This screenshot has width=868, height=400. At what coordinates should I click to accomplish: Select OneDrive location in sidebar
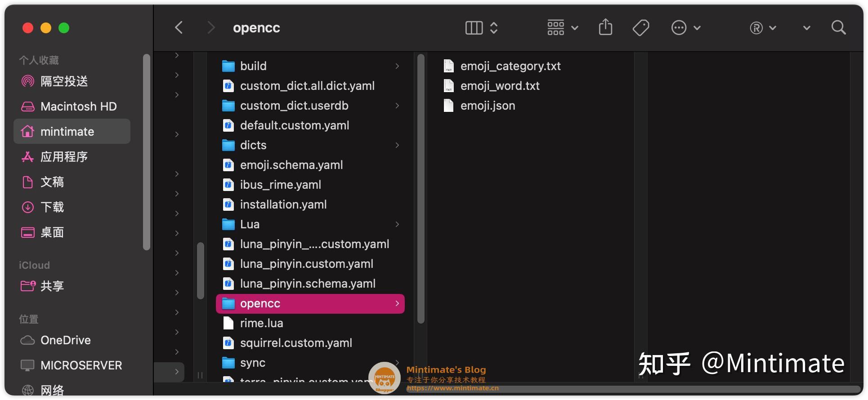point(65,340)
